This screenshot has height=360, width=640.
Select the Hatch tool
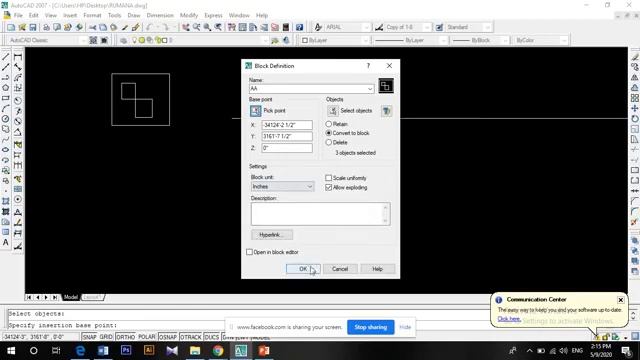coord(6,201)
